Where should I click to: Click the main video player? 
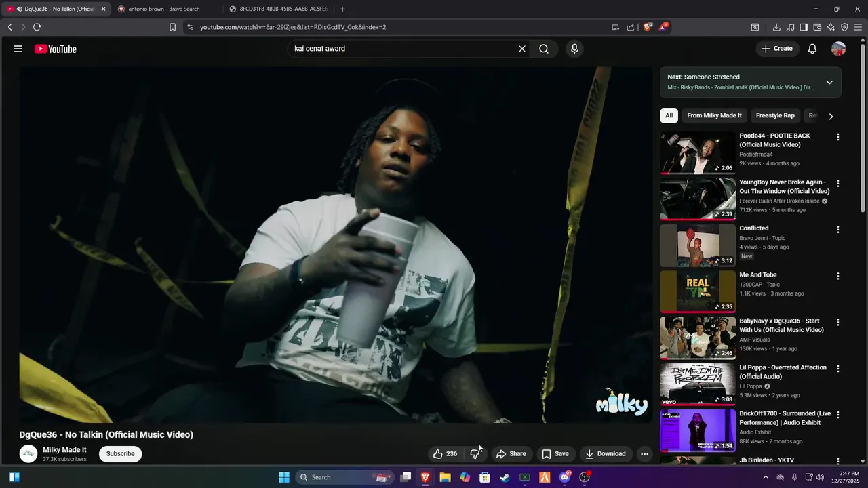336,245
